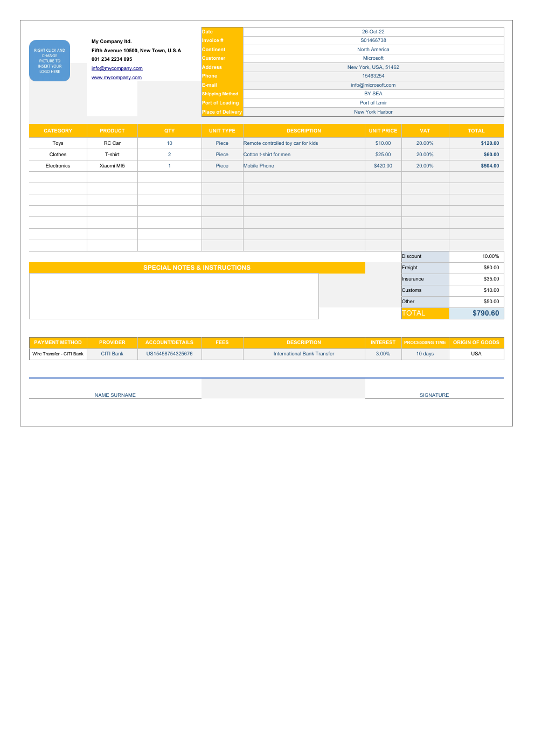This screenshot has width=535, height=756.
Task: Click the 'Mobile Phone' description cell
Action: click(x=304, y=166)
